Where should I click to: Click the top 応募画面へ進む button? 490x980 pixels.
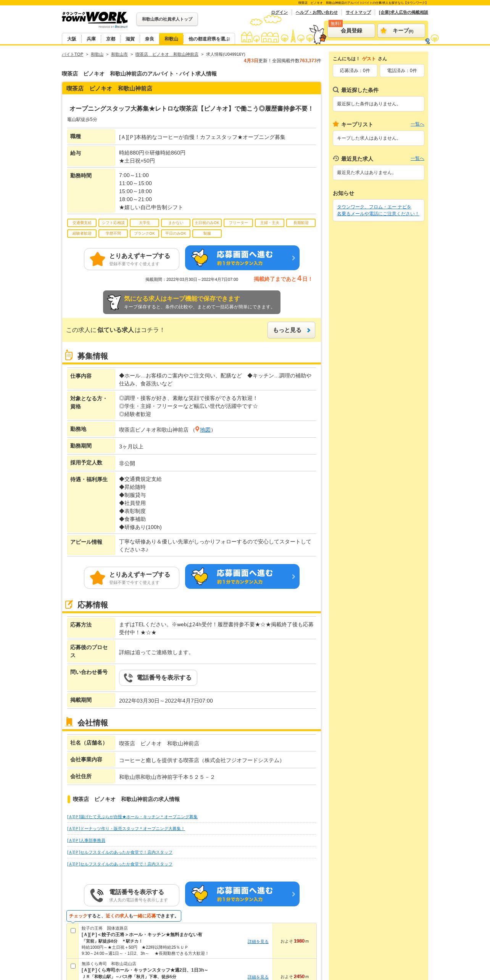point(242,258)
